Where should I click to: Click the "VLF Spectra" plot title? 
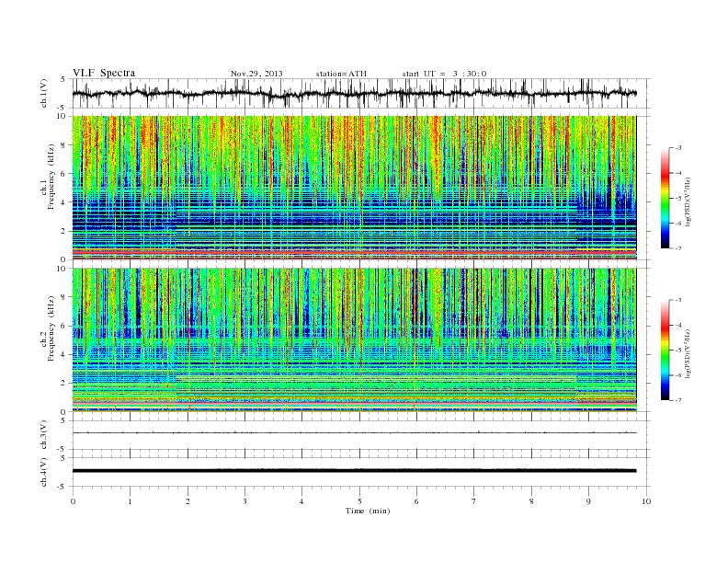click(104, 73)
